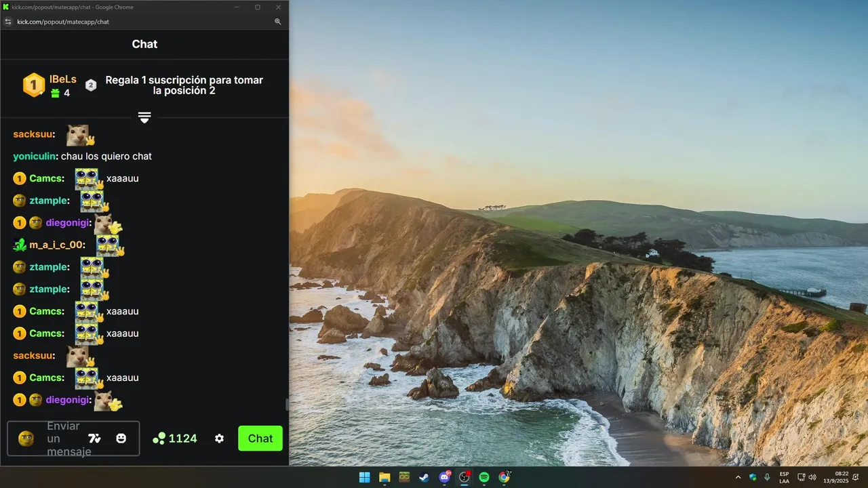This screenshot has height=488, width=868.
Task: Collapse the gift leaderboard arrow
Action: point(144,117)
